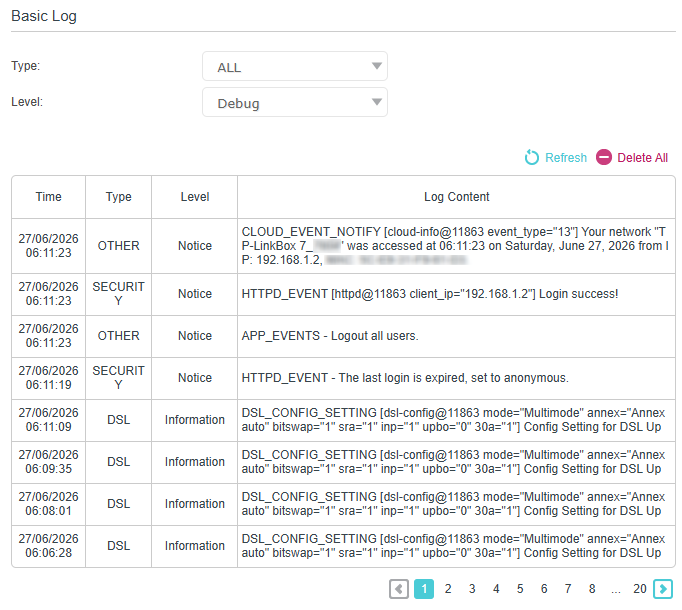
Task: Click the Time column header
Action: (48, 197)
